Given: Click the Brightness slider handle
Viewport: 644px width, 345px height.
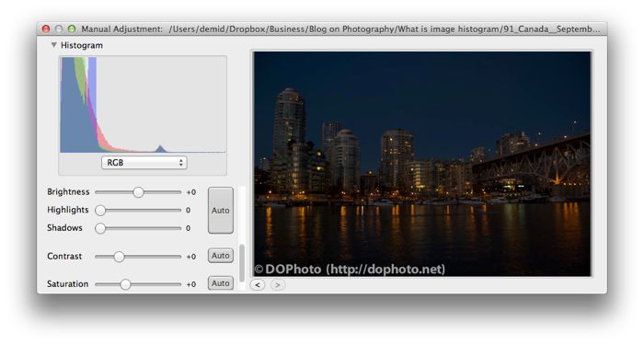Looking at the screenshot, I should pyautogui.click(x=138, y=192).
